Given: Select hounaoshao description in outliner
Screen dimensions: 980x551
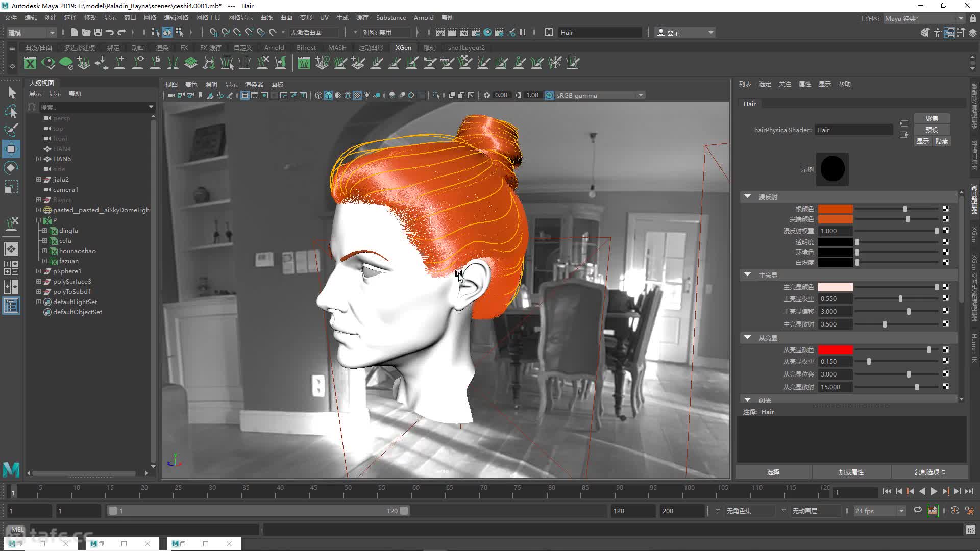Looking at the screenshot, I should coord(77,251).
